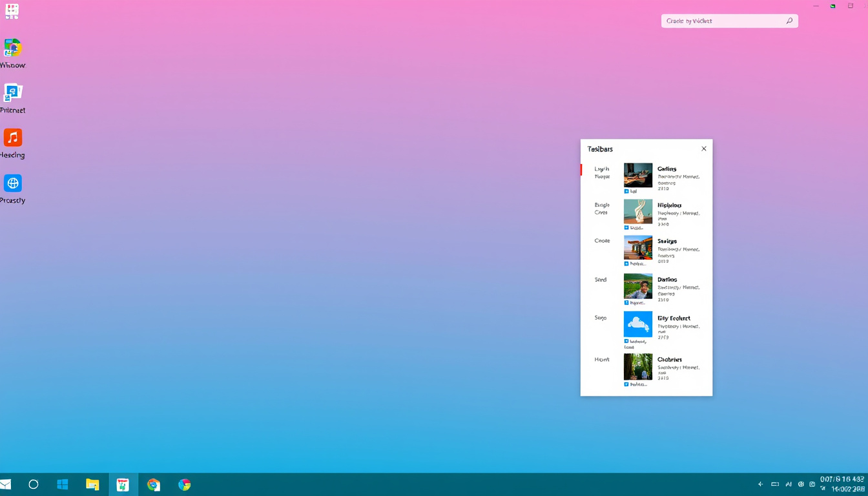Select the highlighted red-white app in taskbar
Screen dimensions: 868x496
click(123, 484)
